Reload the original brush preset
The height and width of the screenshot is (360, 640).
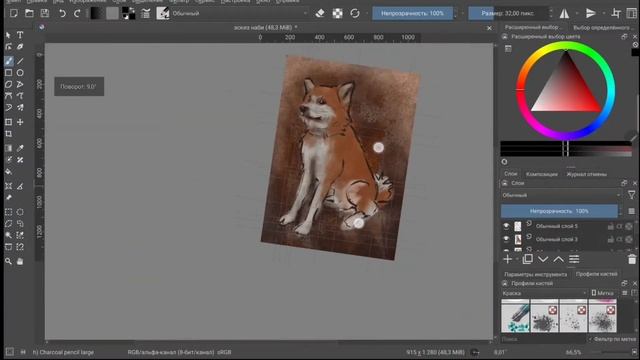point(355,13)
